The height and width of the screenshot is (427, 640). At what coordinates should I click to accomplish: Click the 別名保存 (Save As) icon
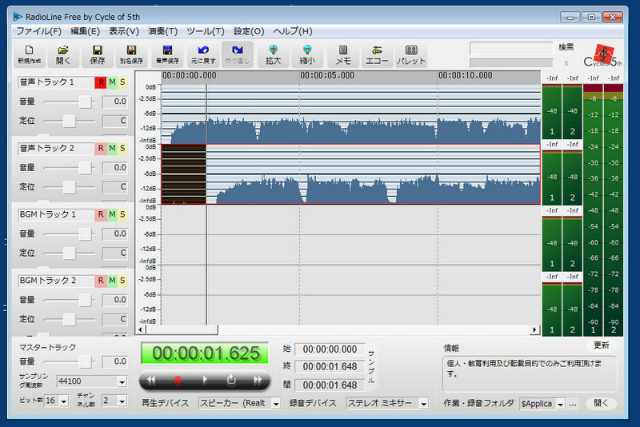131,54
